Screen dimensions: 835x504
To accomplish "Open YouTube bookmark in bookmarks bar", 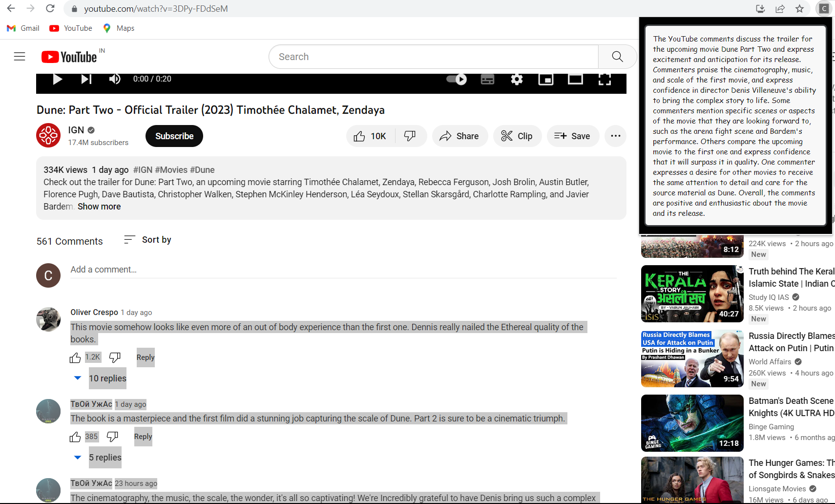I will coord(71,28).
